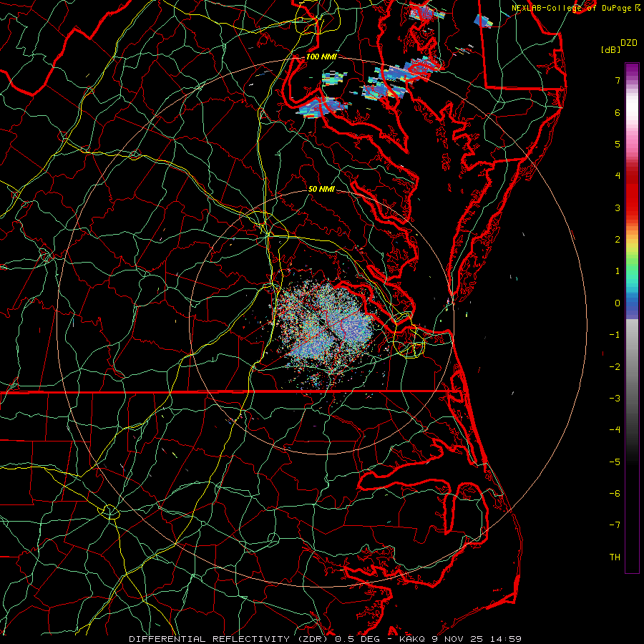Click the 1 value on the color scale
Screen dimensions: 644x644
pyautogui.click(x=618, y=271)
